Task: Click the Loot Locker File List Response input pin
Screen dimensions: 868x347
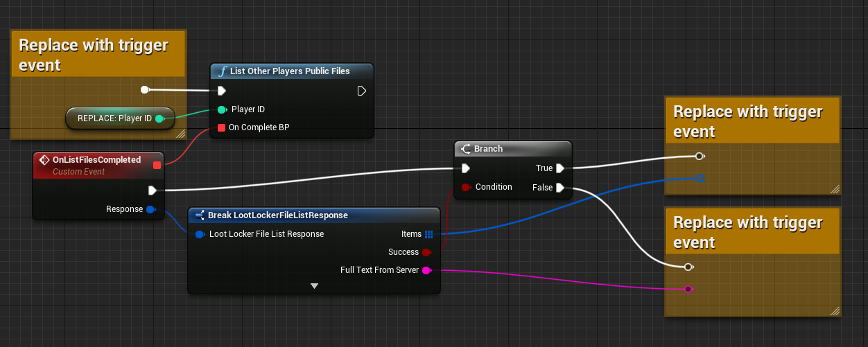Action: tap(200, 234)
